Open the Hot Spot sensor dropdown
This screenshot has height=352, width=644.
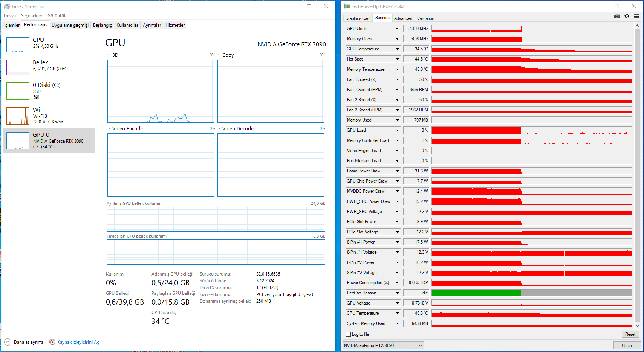(x=397, y=59)
